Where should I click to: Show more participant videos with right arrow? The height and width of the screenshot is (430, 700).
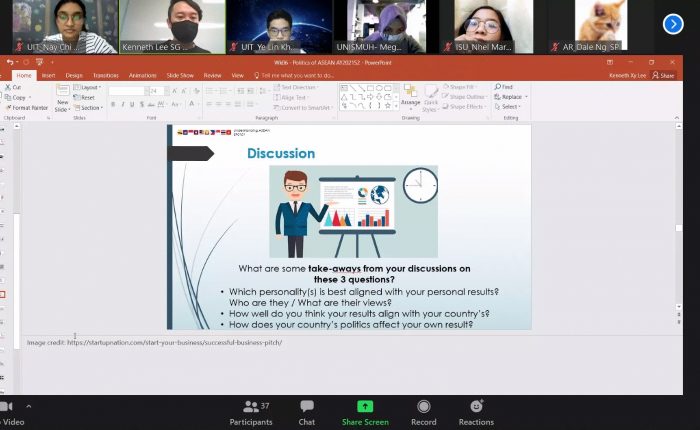pyautogui.click(x=673, y=24)
